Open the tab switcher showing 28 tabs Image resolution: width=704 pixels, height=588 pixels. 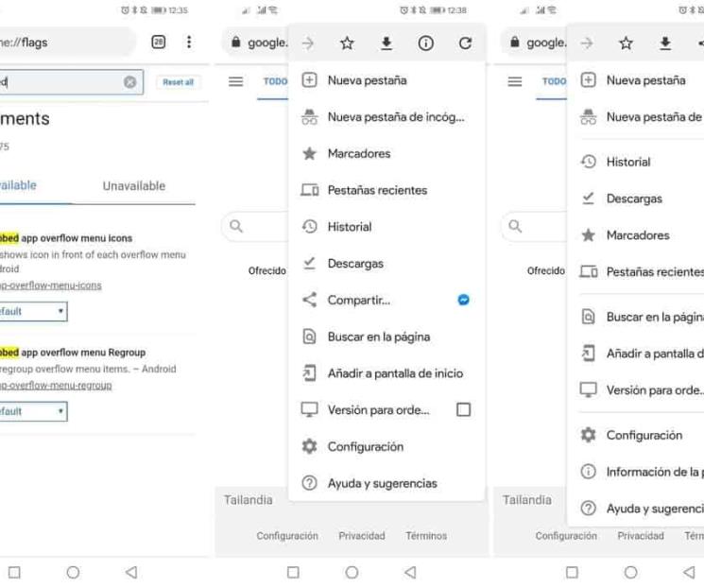[x=158, y=43]
